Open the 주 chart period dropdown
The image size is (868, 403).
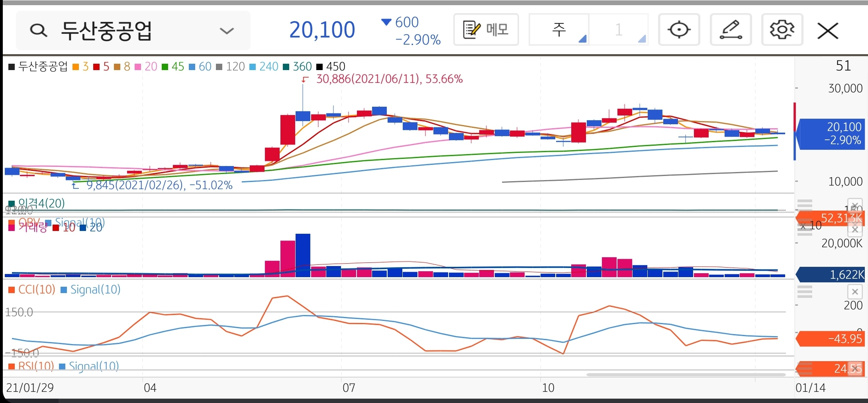(559, 29)
